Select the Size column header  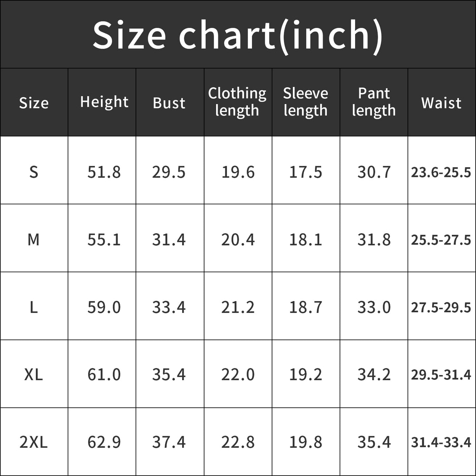34,103
